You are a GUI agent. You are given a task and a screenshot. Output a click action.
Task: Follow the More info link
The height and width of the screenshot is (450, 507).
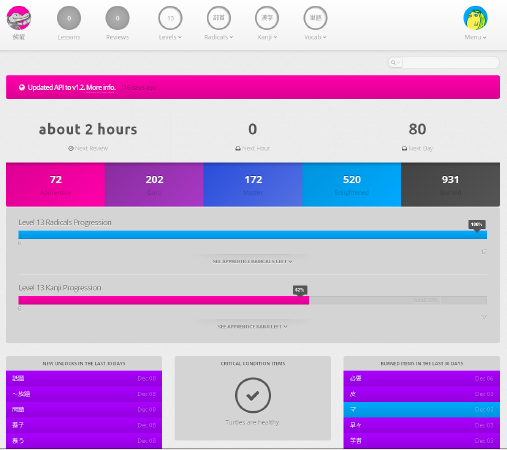(101, 87)
